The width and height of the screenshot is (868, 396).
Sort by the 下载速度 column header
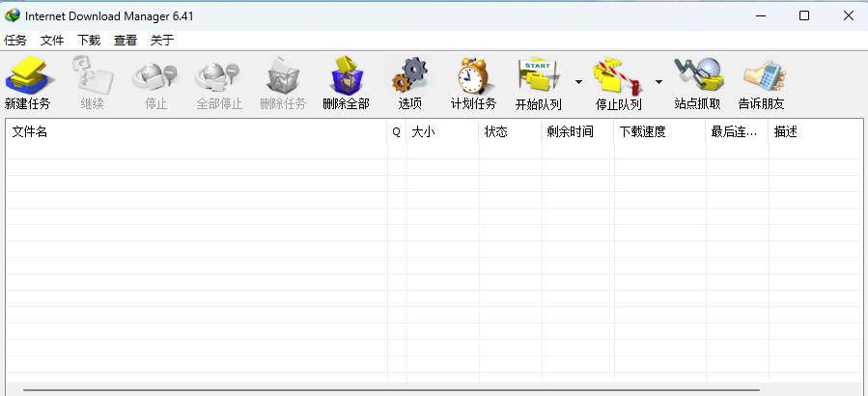[x=659, y=131]
